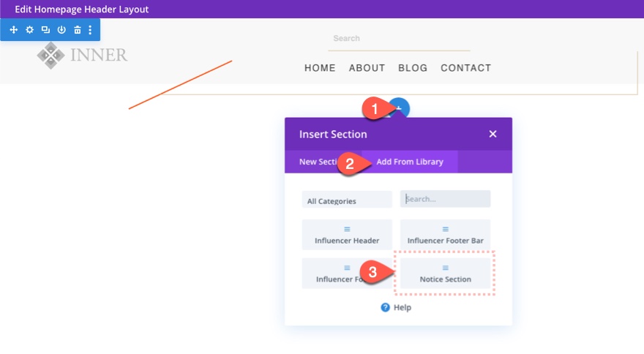Click the Help question mark icon
The image size is (644, 354).
point(385,308)
